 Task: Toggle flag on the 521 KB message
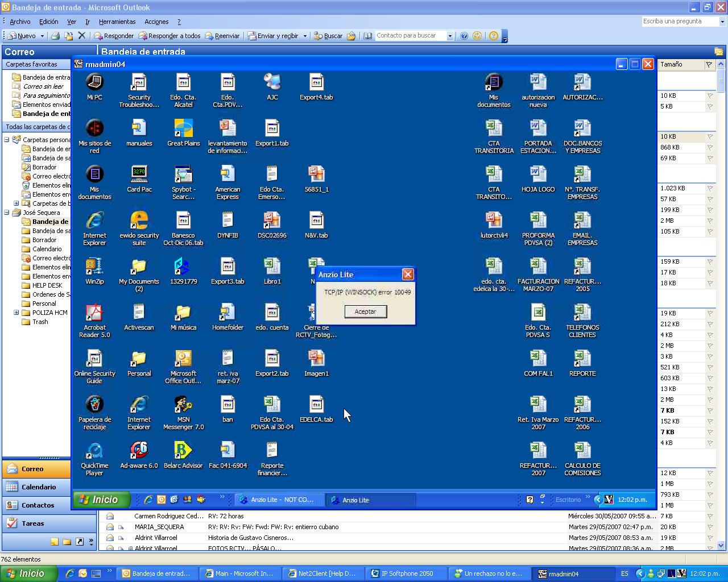710,368
